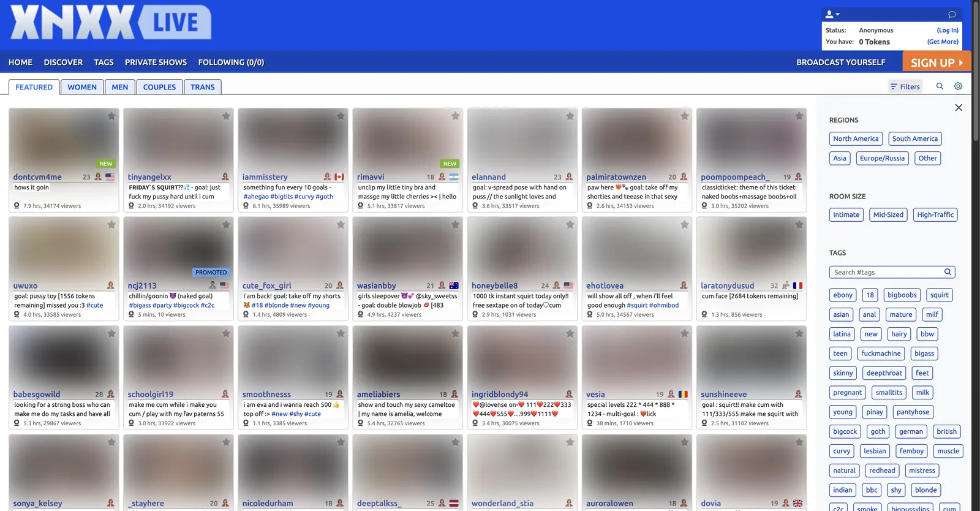The image size is (980, 511).
Task: Switch to the Trans tab
Action: (202, 87)
